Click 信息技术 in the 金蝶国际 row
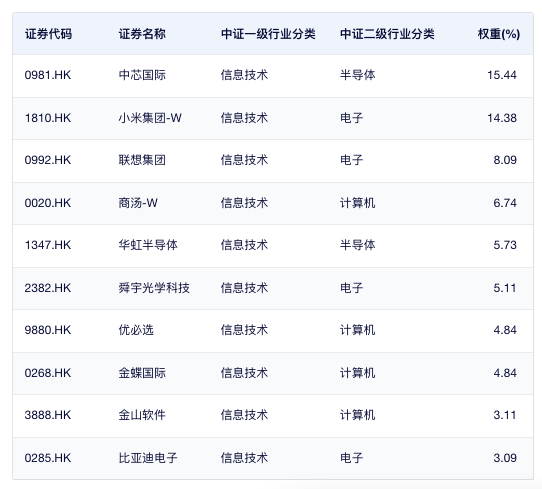Image resolution: width=542 pixels, height=489 pixels. (244, 373)
